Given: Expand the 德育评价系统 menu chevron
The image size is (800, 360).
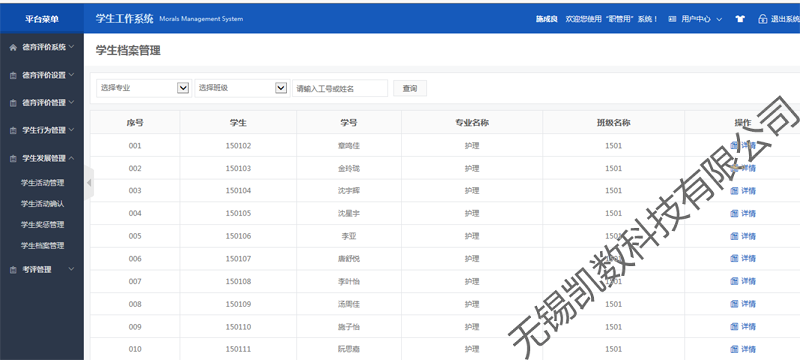Looking at the screenshot, I should click(x=71, y=47).
